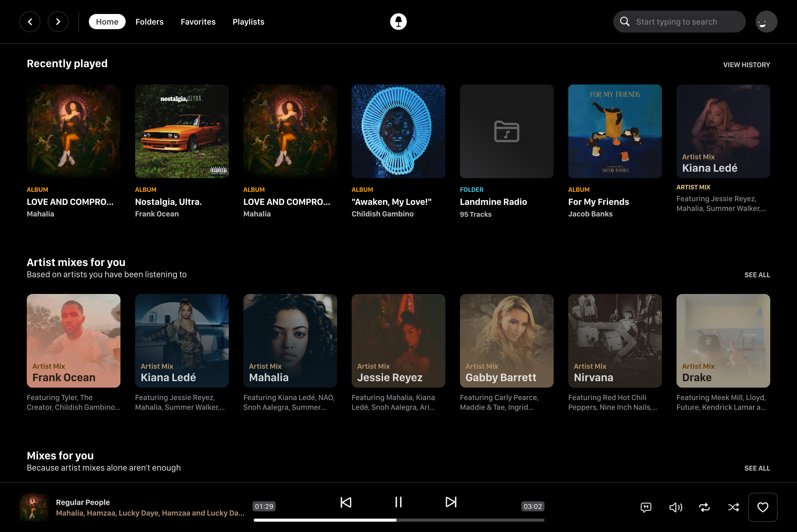
Task: Click SEE ALL for Artist mixes
Action: click(757, 275)
